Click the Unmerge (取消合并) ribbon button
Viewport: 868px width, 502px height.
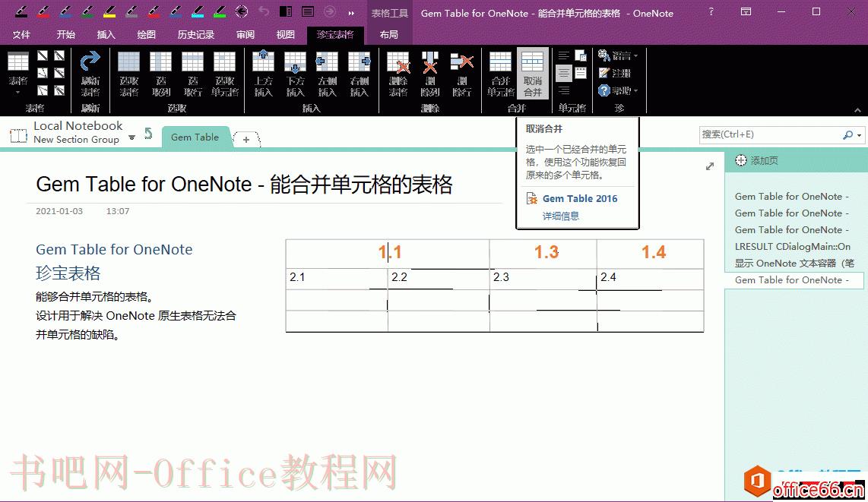[x=533, y=73]
